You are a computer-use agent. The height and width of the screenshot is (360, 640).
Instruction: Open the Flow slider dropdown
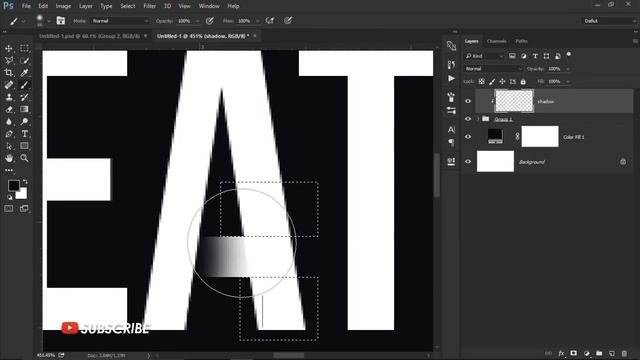tap(258, 21)
